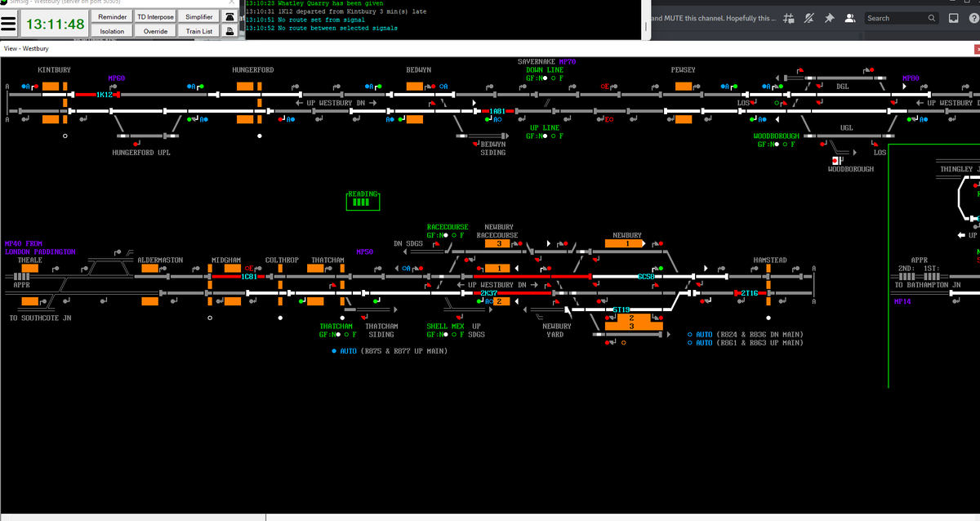Click the MP40 FROM LONDON PADDINGTON label
Screen dimensions: 980x521
pos(40,247)
